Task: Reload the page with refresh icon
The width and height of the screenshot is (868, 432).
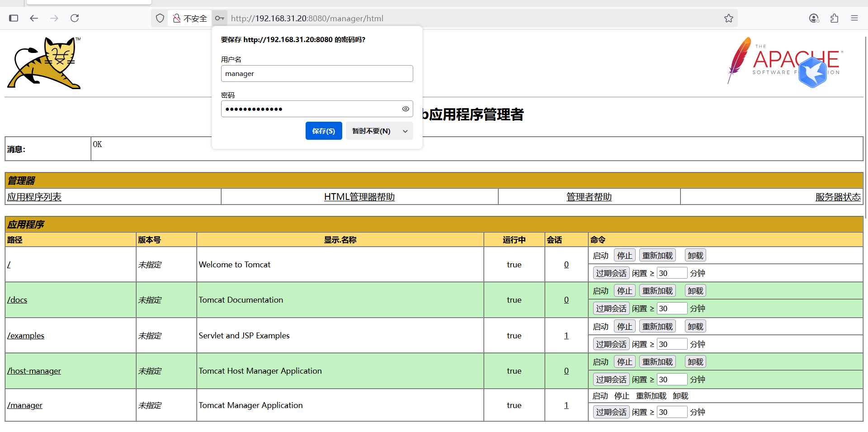Action: point(75,18)
